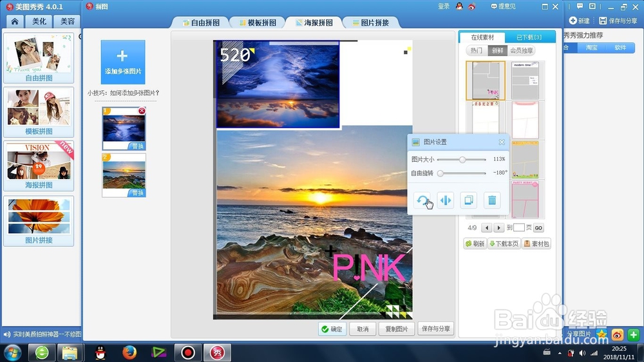This screenshot has height=362, width=644.
Task: Click the Weibo login icon in title bar
Action: pyautogui.click(x=472, y=6)
